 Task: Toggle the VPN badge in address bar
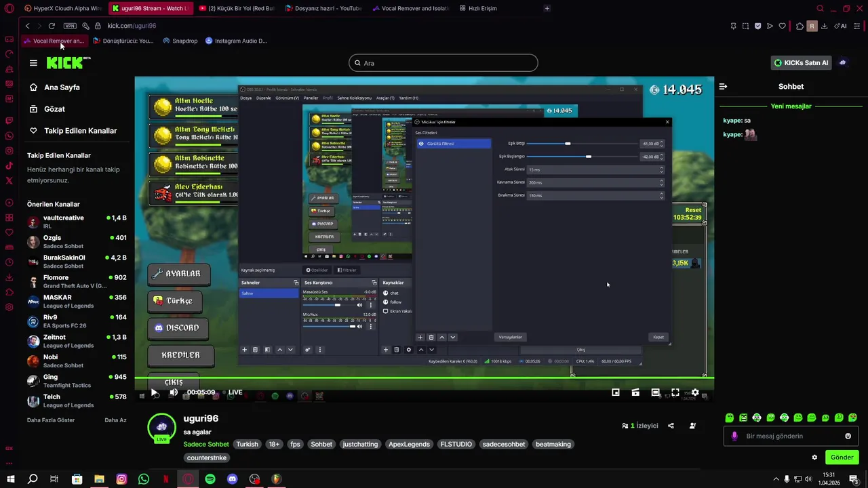[x=70, y=26]
